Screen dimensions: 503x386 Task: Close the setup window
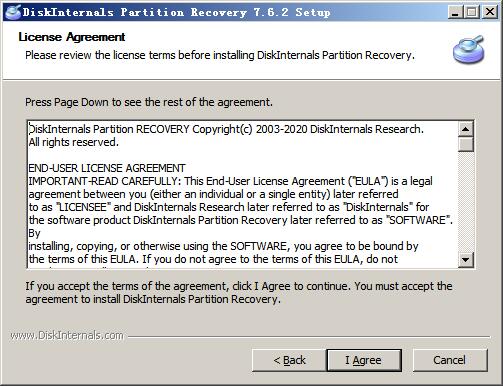click(490, 13)
